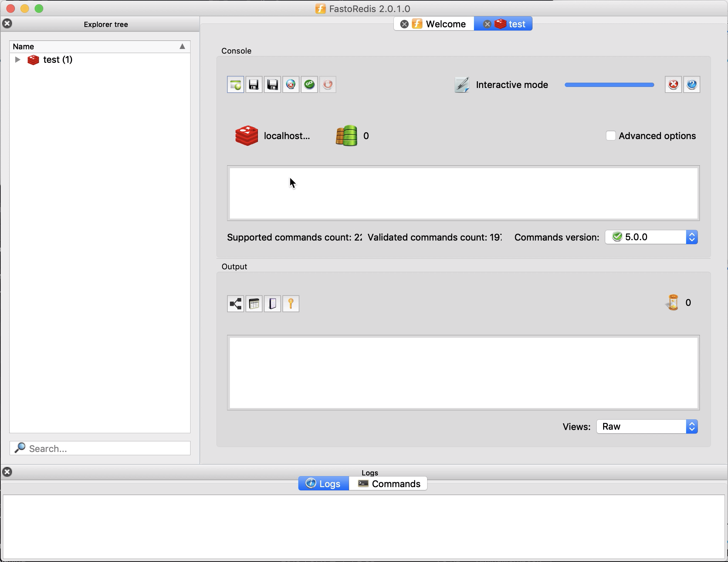Viewport: 728px width, 562px height.
Task: Expand the test (1) server node
Action: [x=17, y=60]
